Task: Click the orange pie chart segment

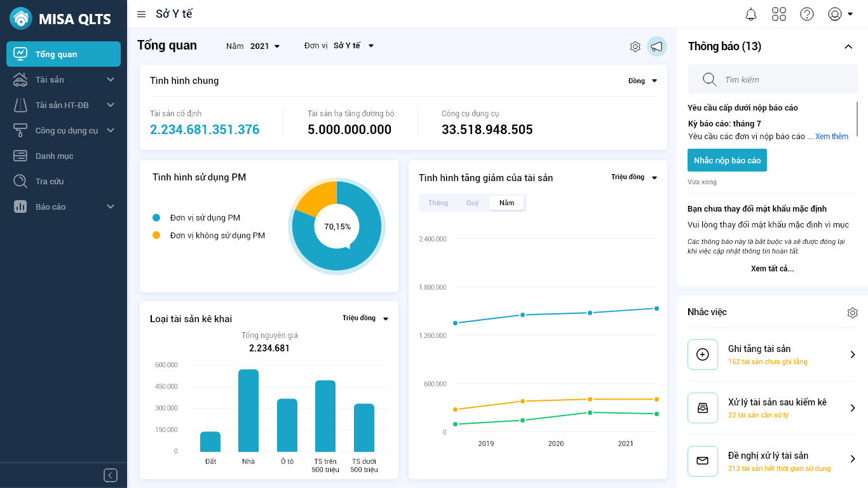Action: (316, 196)
